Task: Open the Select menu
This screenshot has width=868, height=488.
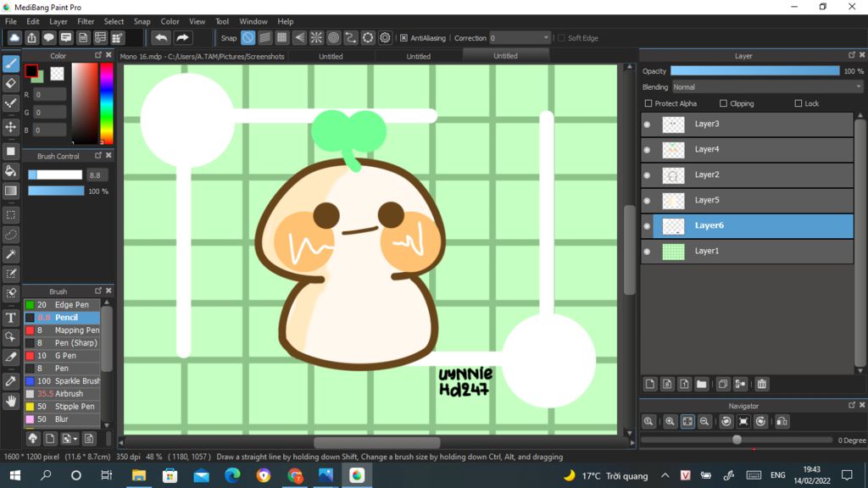Action: 114,21
